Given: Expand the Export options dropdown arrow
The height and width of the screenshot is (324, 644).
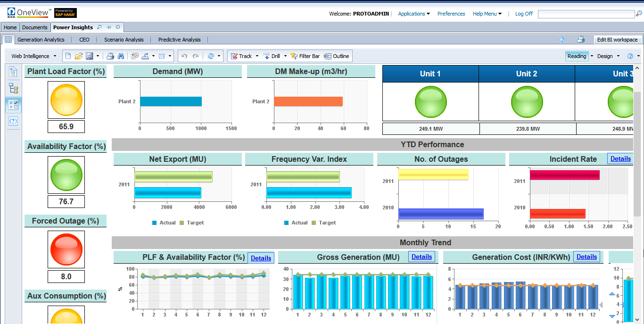Looking at the screenshot, I should [153, 56].
